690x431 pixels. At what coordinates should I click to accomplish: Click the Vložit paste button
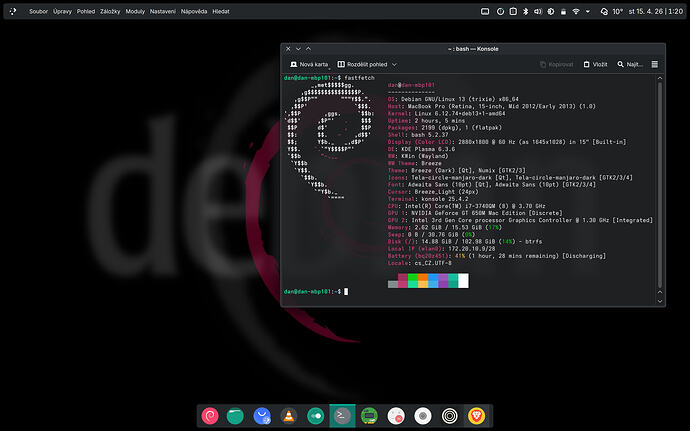[595, 64]
